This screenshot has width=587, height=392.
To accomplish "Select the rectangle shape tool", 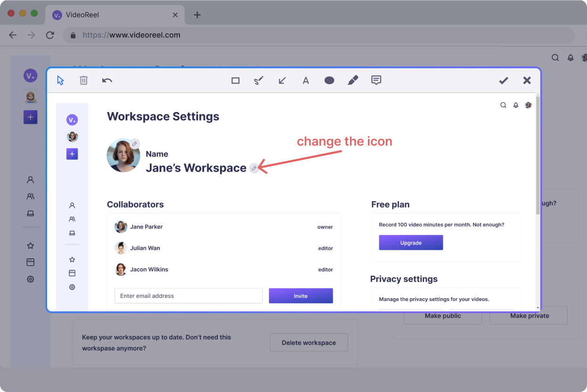I will [236, 81].
